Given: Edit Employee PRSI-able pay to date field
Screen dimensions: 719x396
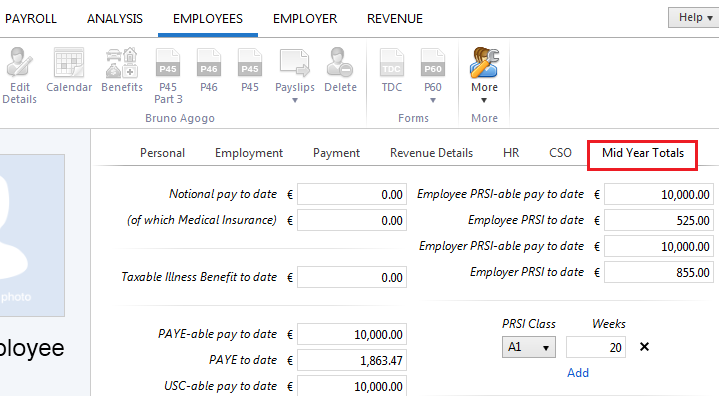Looking at the screenshot, I should (659, 195).
